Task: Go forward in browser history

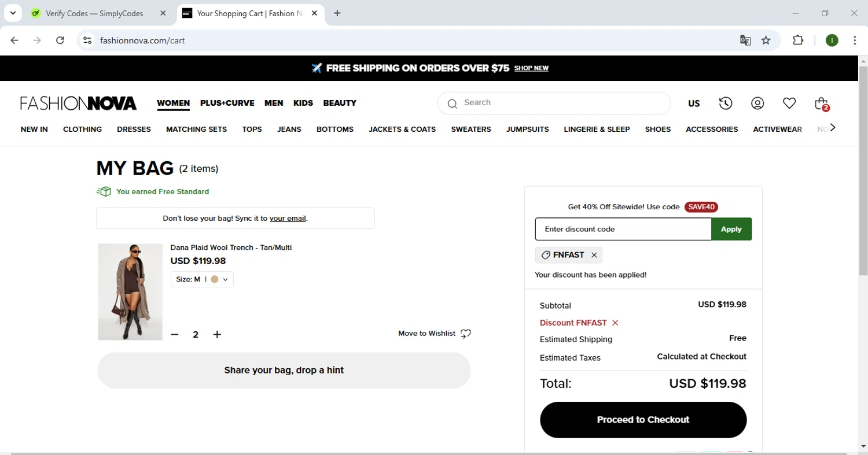Action: [x=37, y=40]
